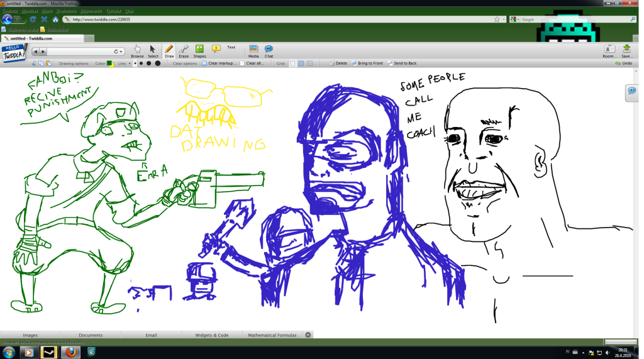Viewport: 644px width, 359px height.
Task: Click Clear all button
Action: pos(252,64)
